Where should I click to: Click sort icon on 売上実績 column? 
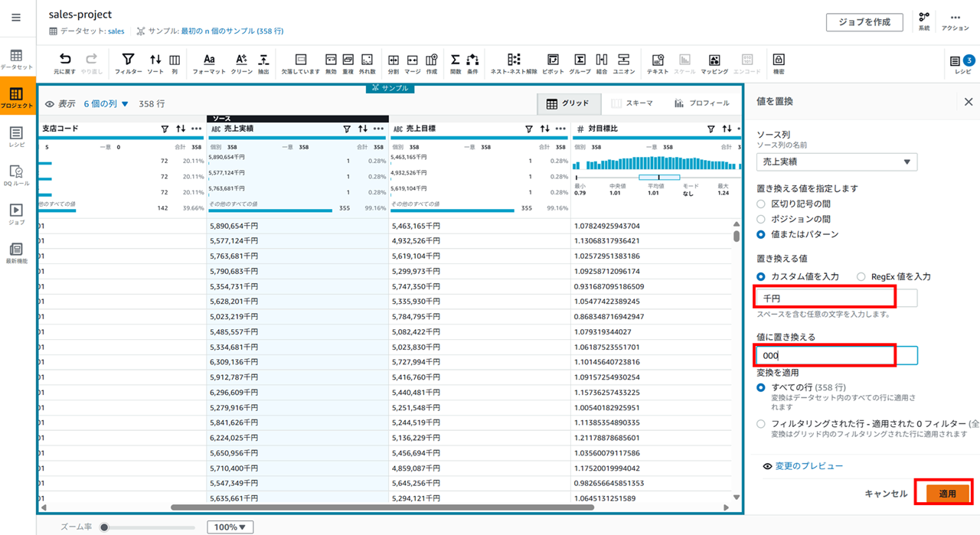363,129
